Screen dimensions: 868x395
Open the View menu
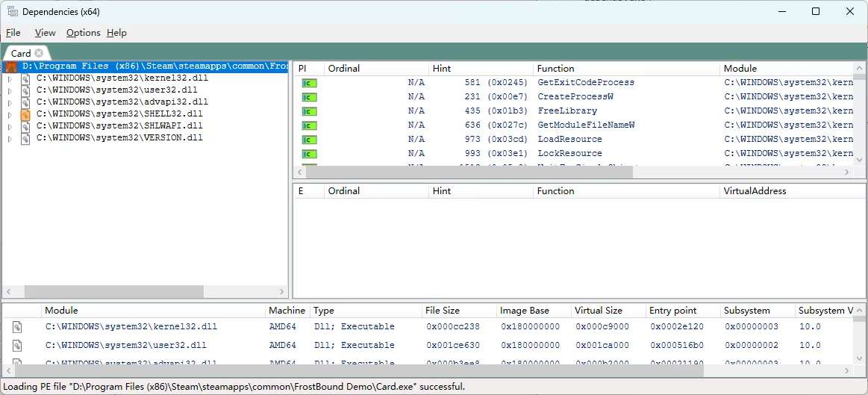click(45, 33)
